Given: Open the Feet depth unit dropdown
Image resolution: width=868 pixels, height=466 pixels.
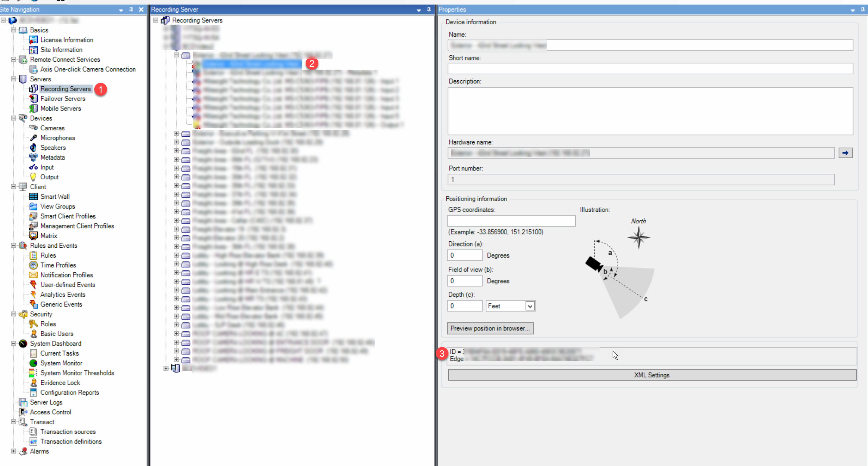Looking at the screenshot, I should [x=530, y=306].
